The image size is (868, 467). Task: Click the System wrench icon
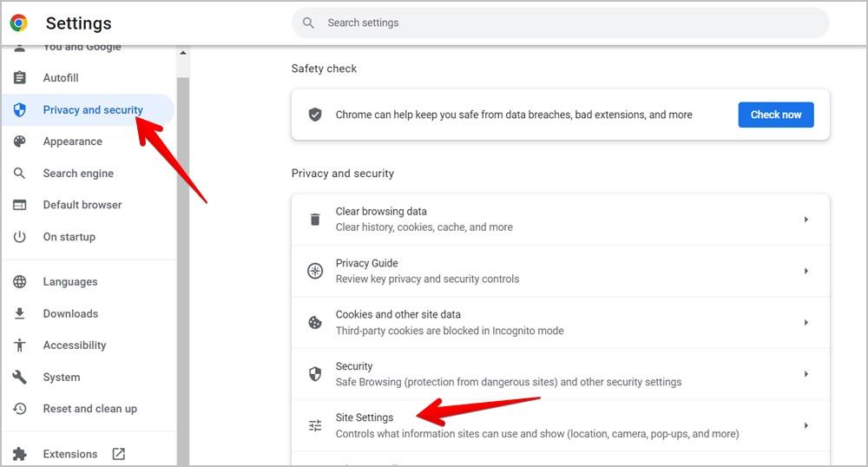coord(19,377)
